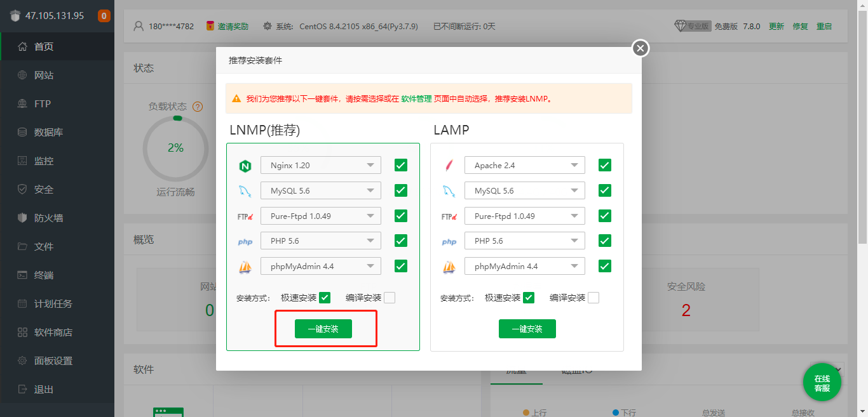The height and width of the screenshot is (417, 868).
Task: Enable 编译安装 checkbox in LNMP
Action: tap(390, 298)
